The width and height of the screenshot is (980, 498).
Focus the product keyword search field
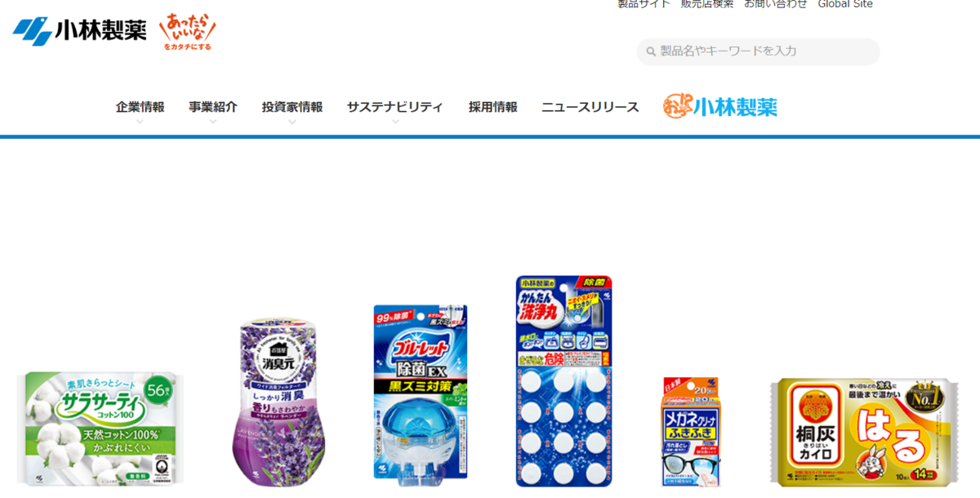758,51
